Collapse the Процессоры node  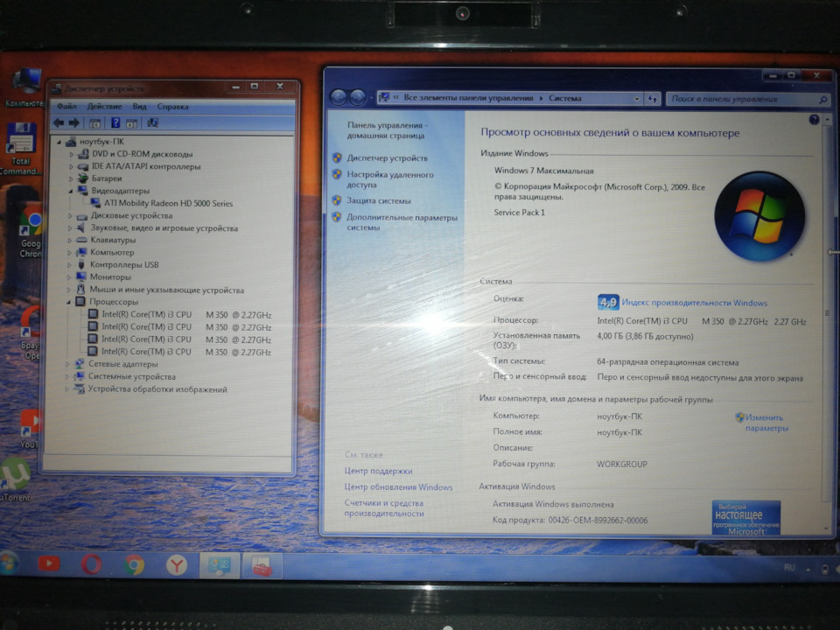pos(68,302)
